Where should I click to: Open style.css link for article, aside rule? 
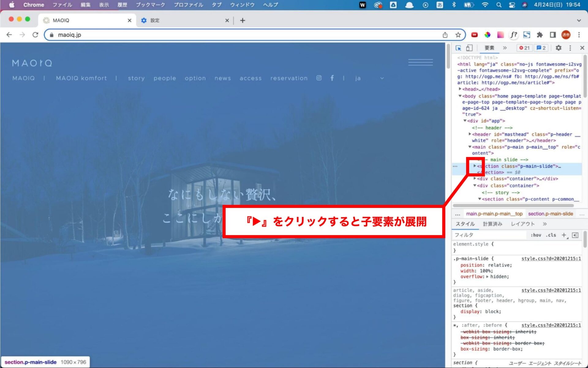[551, 290]
